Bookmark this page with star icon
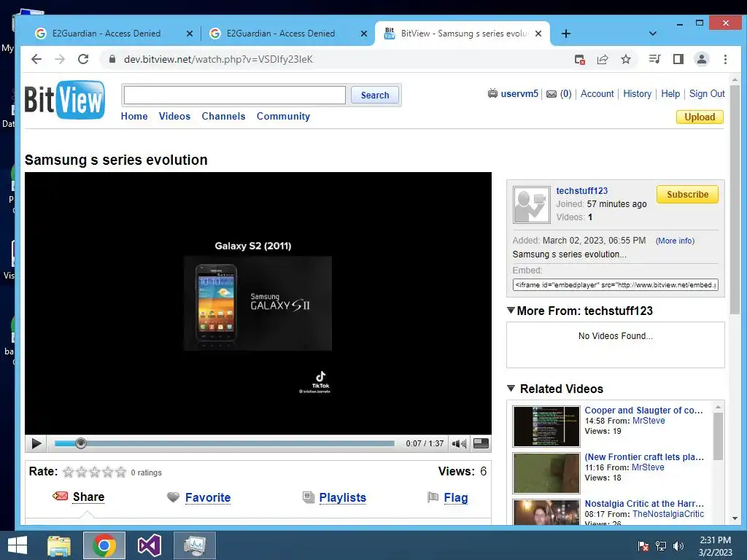The height and width of the screenshot is (560, 747). click(626, 59)
